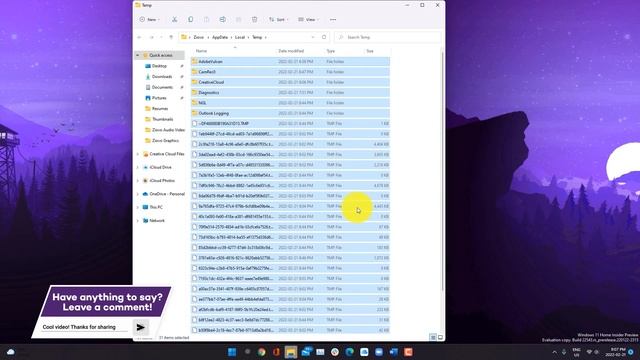Viewport: 640px width, 360px height.
Task: Sort by the Name column header
Action: 201,51
